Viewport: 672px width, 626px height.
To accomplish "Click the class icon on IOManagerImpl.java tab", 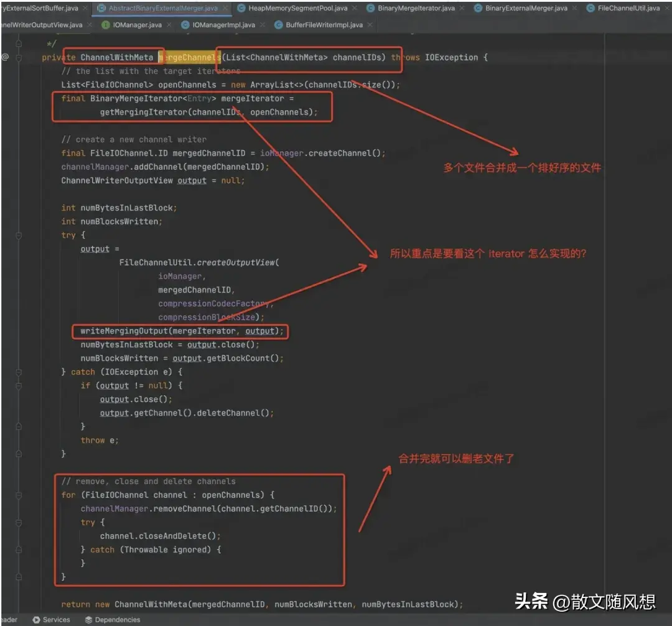I will click(185, 25).
